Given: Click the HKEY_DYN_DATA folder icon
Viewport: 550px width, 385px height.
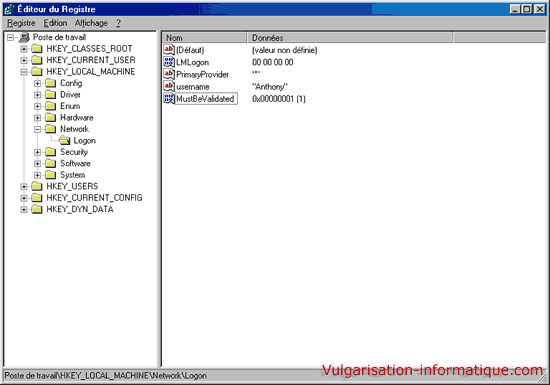Looking at the screenshot, I should (x=37, y=209).
